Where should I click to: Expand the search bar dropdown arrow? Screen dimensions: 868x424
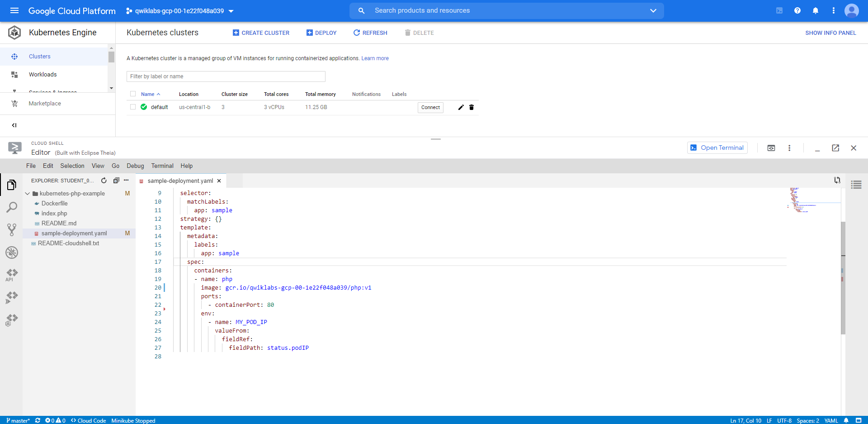click(x=653, y=10)
